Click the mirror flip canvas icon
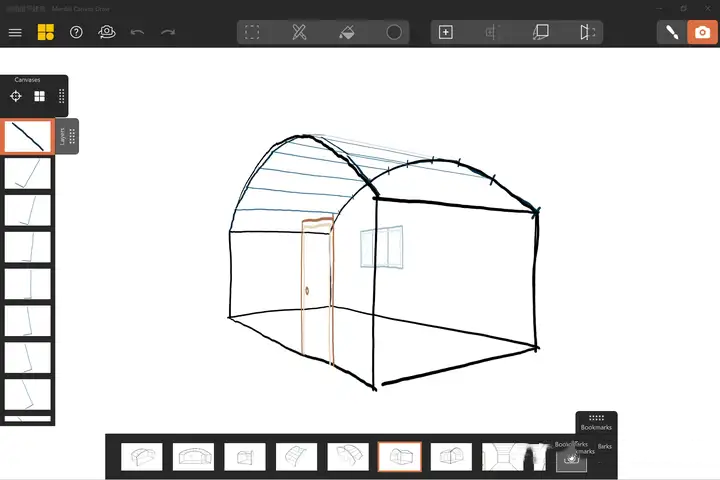 [x=588, y=32]
